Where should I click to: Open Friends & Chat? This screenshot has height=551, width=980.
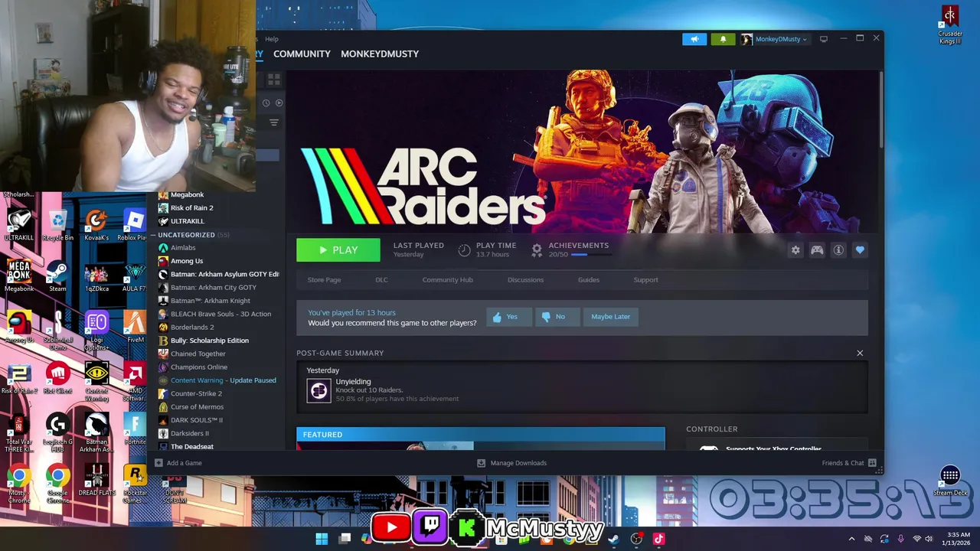click(848, 463)
